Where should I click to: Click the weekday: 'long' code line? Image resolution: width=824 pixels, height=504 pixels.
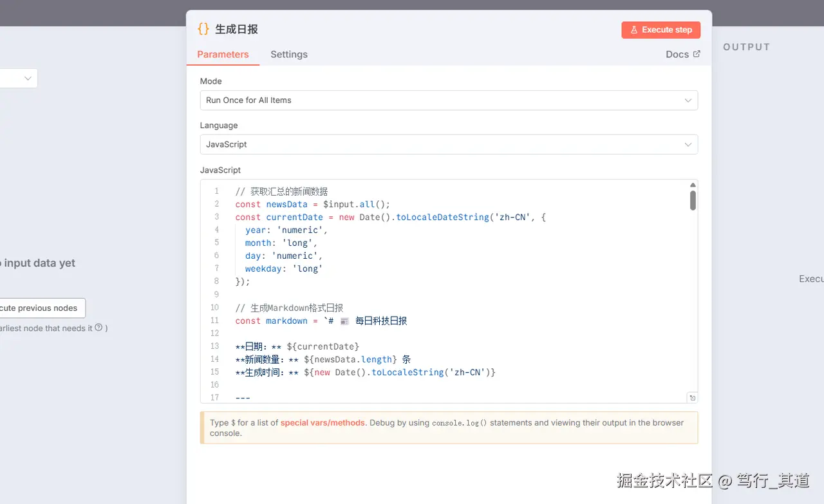click(x=283, y=269)
